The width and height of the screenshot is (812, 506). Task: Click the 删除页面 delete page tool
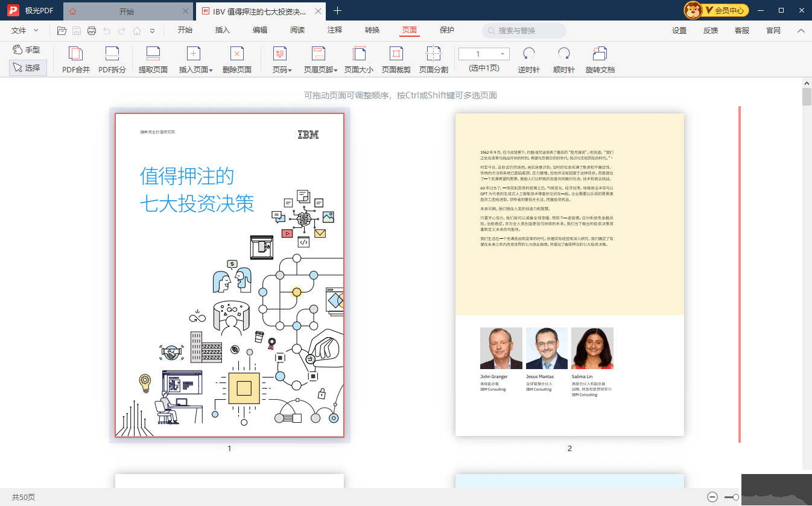point(237,60)
